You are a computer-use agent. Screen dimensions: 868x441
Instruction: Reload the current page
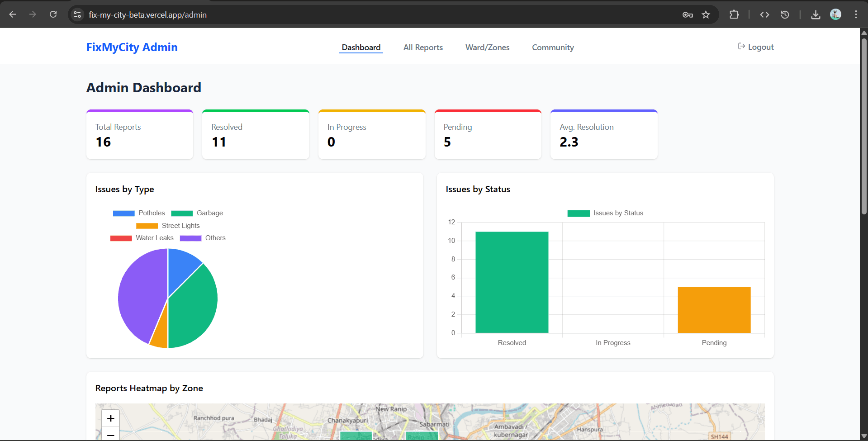pyautogui.click(x=53, y=14)
